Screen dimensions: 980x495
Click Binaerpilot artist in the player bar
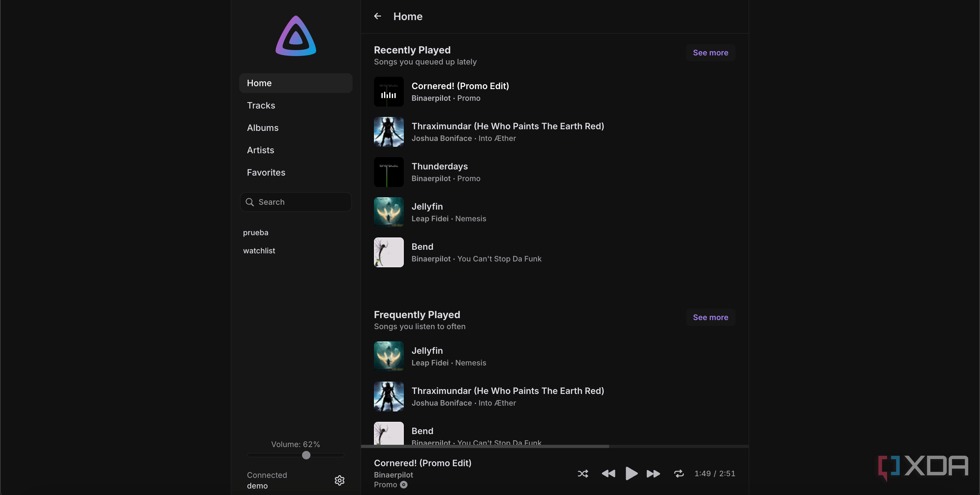(x=393, y=475)
